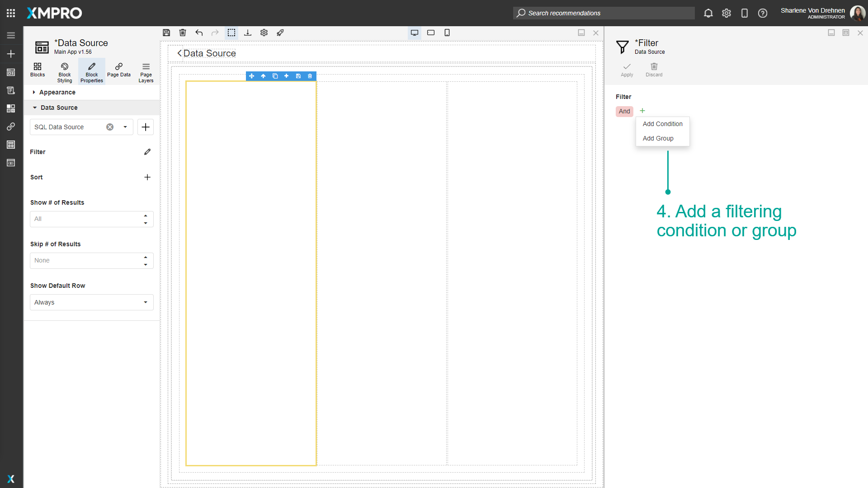Open notifications from the bell icon

pyautogui.click(x=708, y=13)
